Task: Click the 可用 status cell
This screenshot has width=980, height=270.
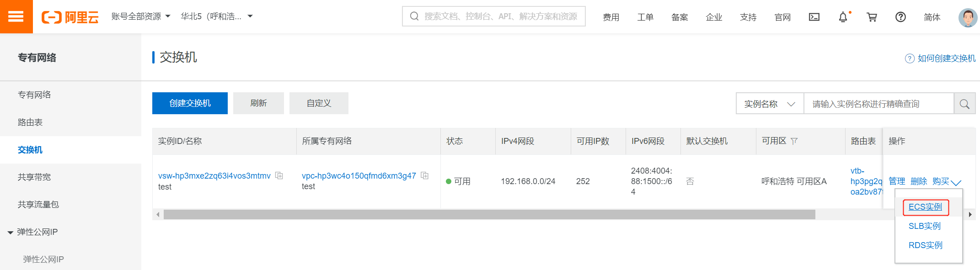Action: pyautogui.click(x=458, y=181)
